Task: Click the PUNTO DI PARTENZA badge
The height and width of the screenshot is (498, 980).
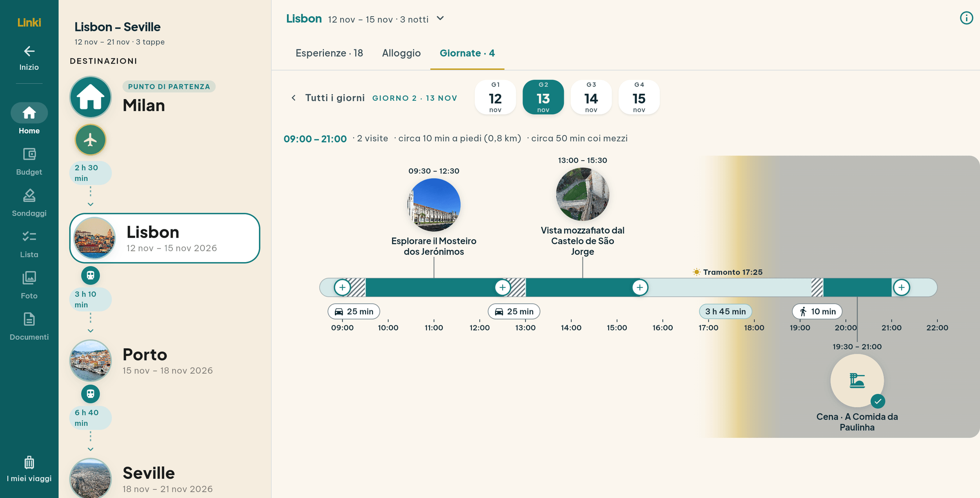Action: coord(169,87)
